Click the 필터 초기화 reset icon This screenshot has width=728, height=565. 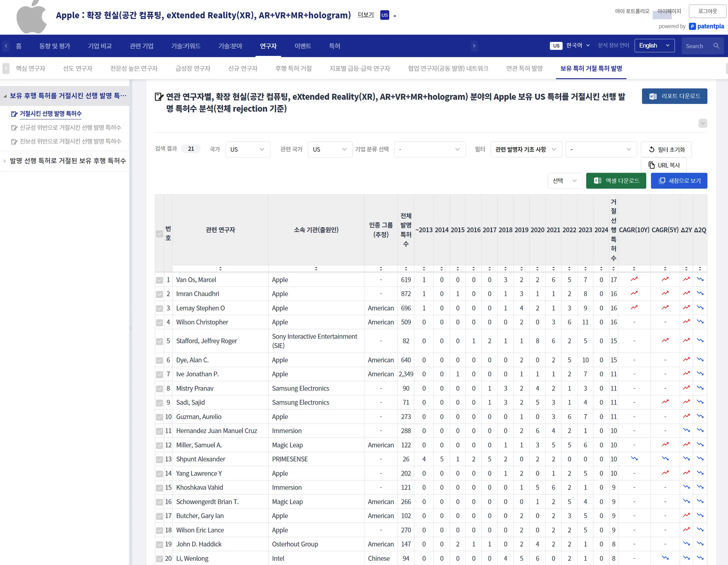651,150
